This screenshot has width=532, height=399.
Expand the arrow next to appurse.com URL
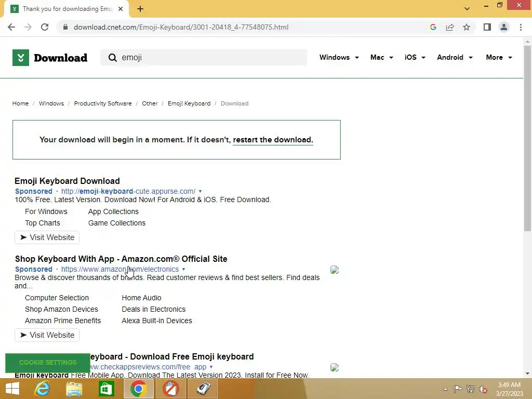pyautogui.click(x=200, y=191)
